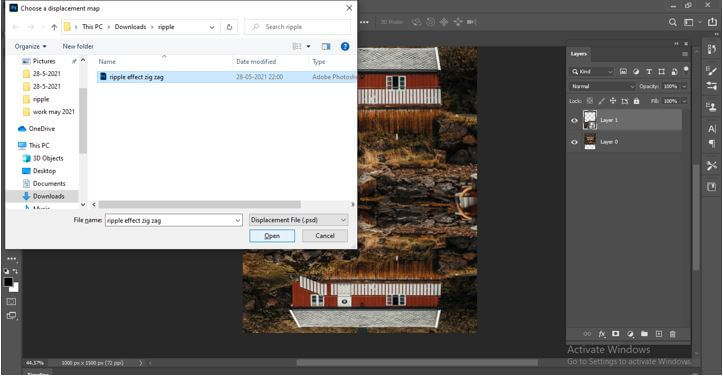Lock image pixels brush icon
723x376 pixels.
(601, 101)
